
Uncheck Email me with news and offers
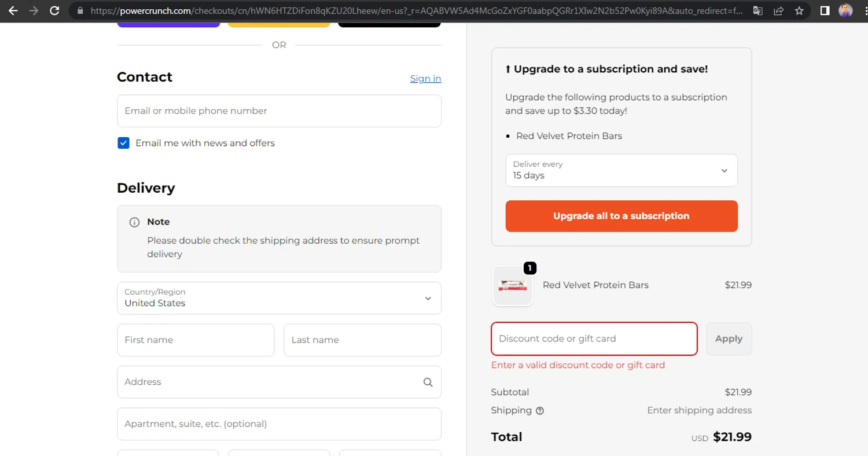[123, 143]
